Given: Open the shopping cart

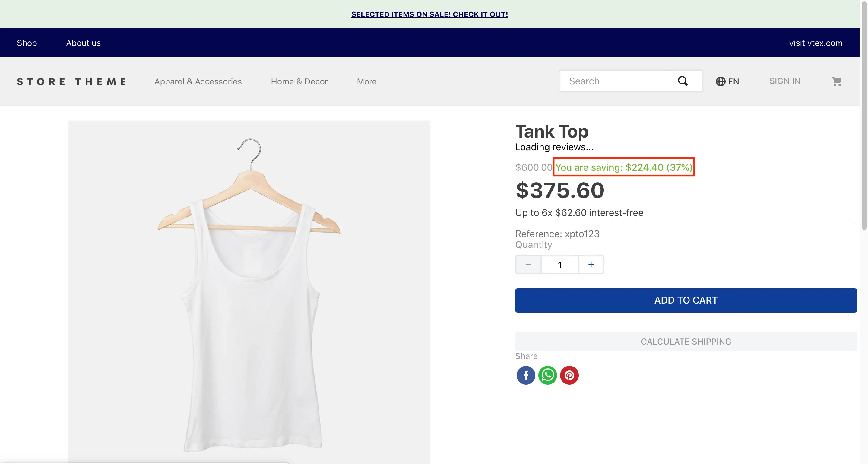Looking at the screenshot, I should pos(836,81).
